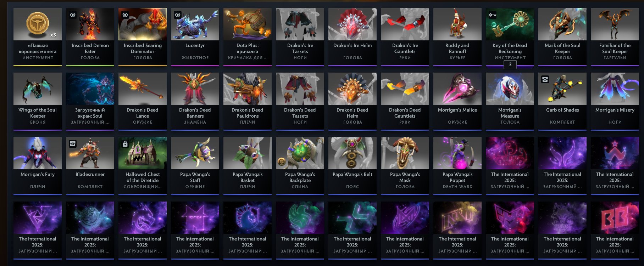
Task: Pick the golden NAVI logo loading screen
Action: [x=457, y=230]
